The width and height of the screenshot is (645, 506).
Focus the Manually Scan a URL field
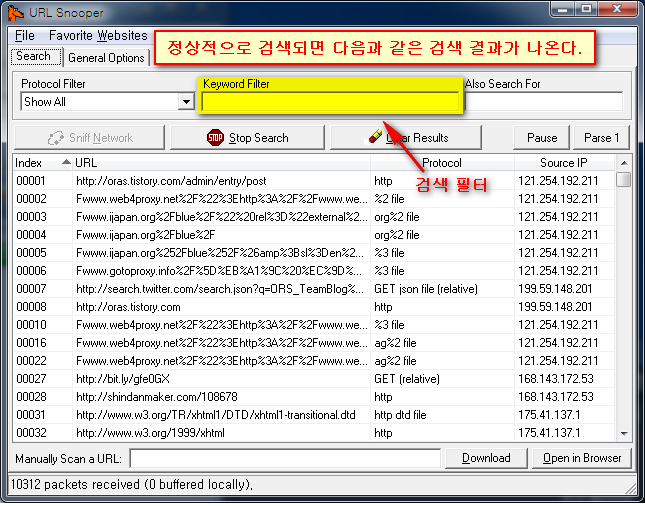[x=285, y=458]
